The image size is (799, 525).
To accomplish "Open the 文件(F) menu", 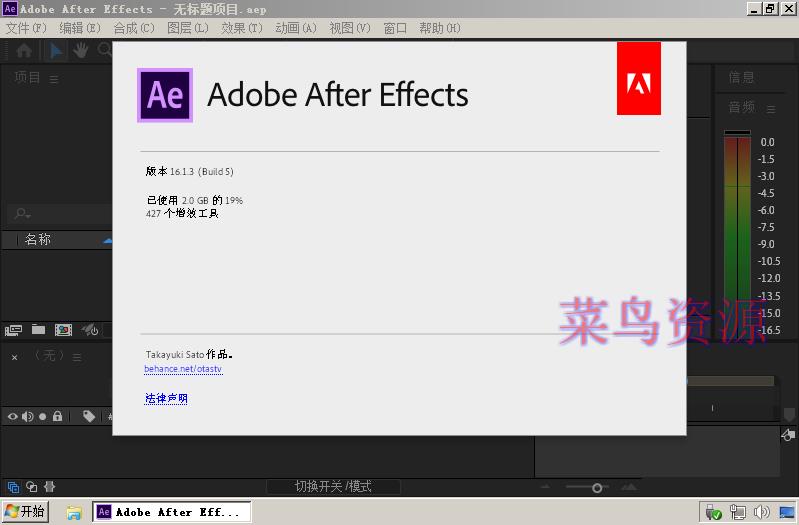I will coord(26,28).
